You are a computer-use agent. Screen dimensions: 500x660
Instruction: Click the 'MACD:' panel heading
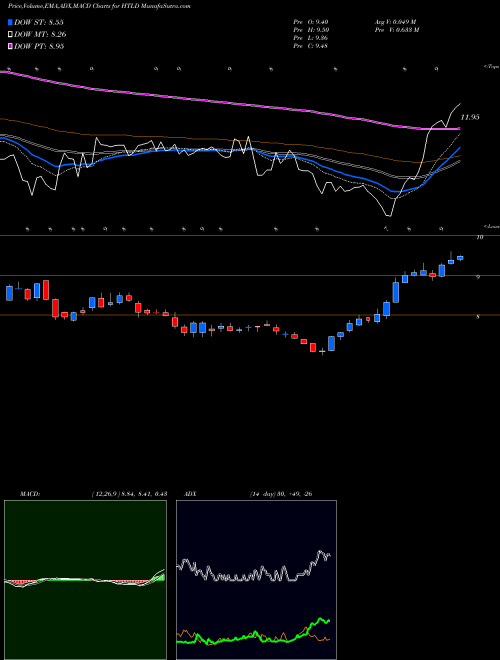click(x=29, y=494)
